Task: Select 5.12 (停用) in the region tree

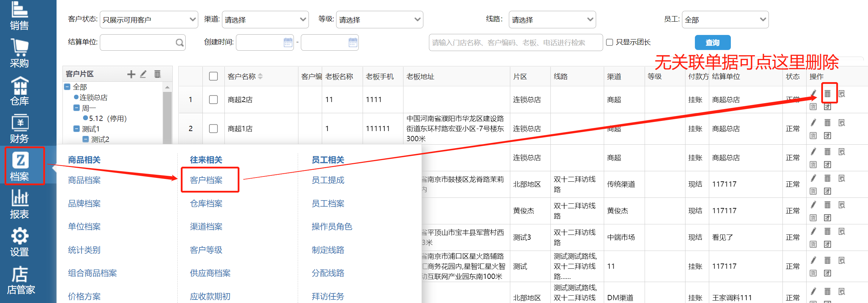Action: pos(108,118)
